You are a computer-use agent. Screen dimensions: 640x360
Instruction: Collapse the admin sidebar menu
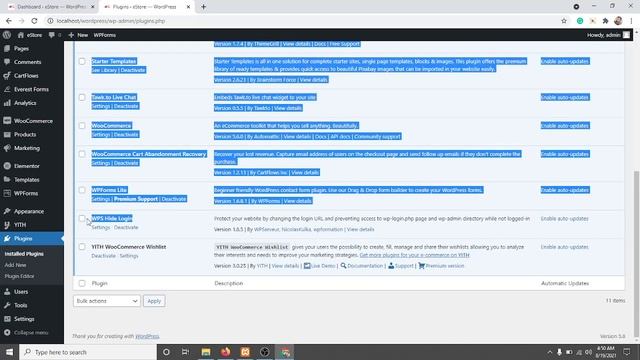point(32,333)
